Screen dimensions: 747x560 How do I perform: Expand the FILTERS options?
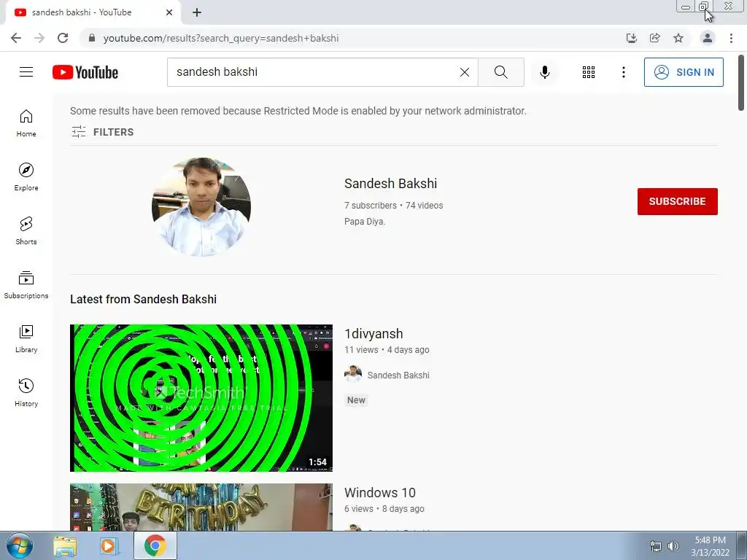102,132
